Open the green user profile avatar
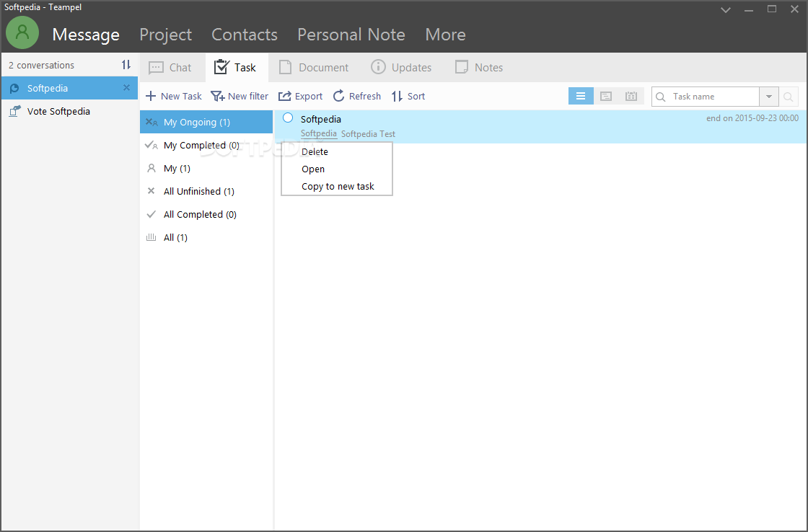Image resolution: width=808 pixels, height=532 pixels. (22, 32)
